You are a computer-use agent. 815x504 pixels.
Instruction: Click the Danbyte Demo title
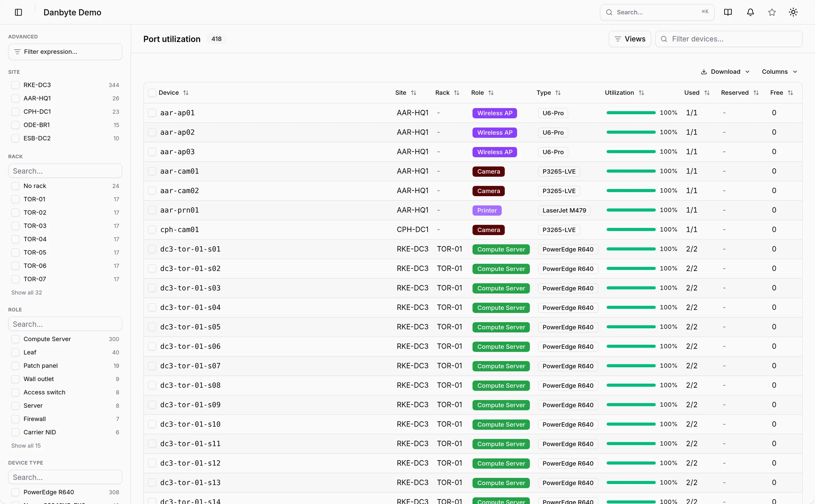pyautogui.click(x=72, y=12)
